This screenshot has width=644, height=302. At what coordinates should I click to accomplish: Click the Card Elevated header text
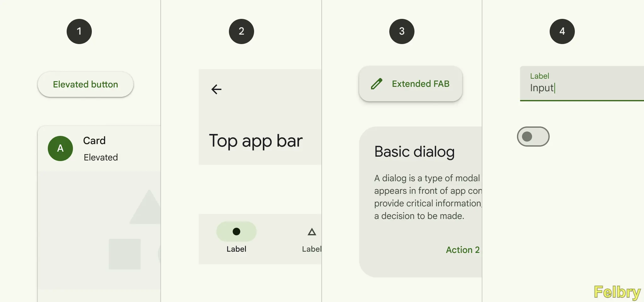tap(101, 148)
